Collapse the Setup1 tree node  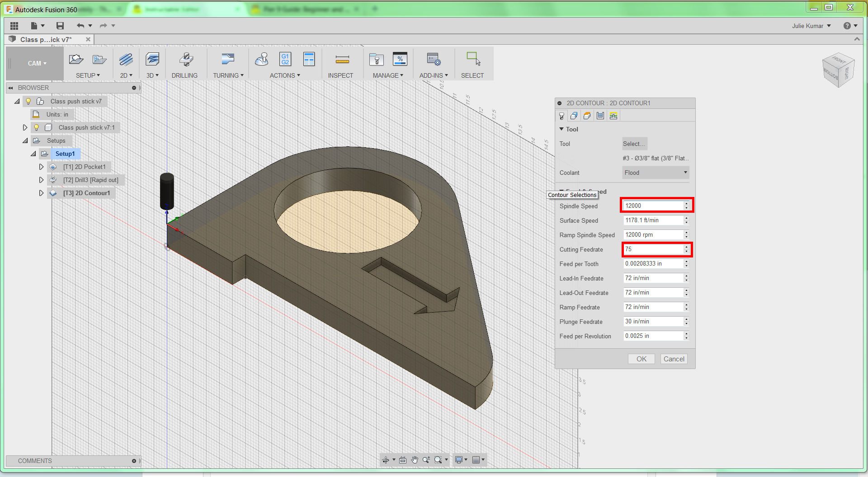click(x=33, y=154)
